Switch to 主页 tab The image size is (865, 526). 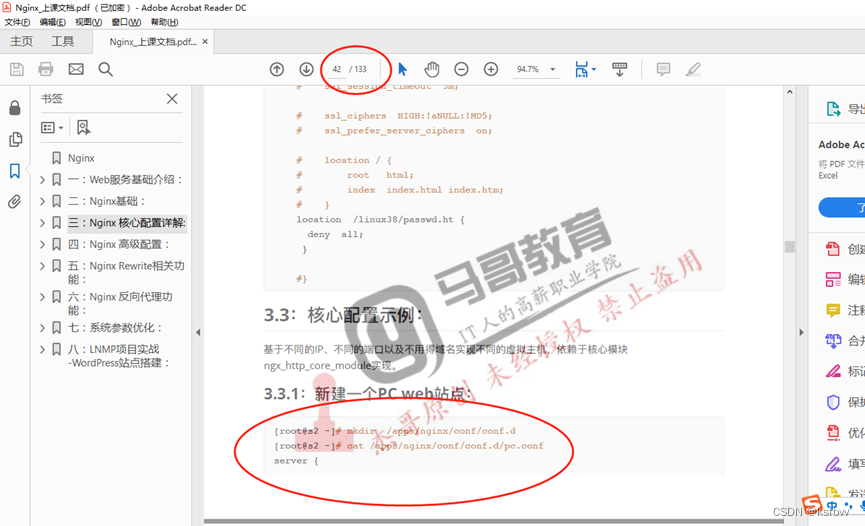tap(22, 41)
